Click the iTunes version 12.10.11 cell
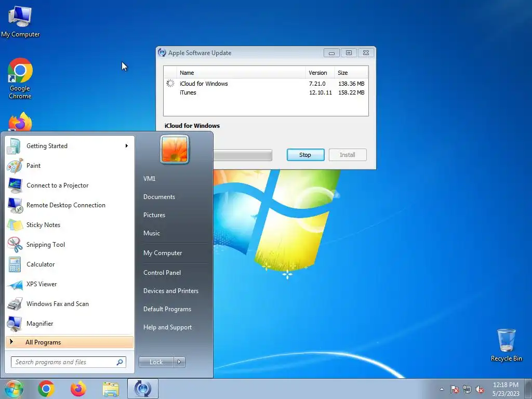 pyautogui.click(x=320, y=92)
